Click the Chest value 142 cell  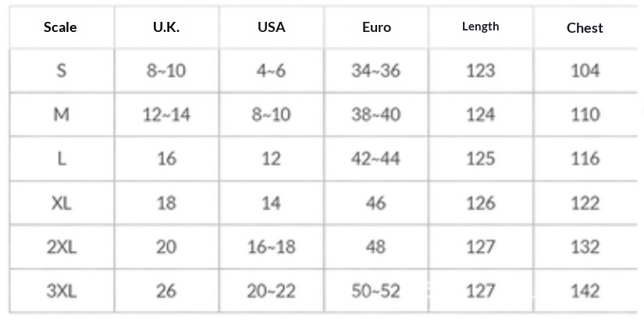(585, 291)
